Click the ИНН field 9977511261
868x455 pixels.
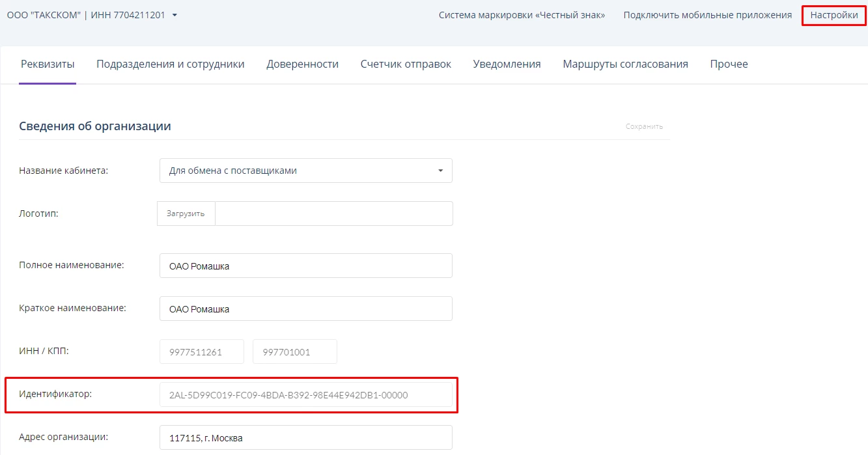pyautogui.click(x=202, y=352)
